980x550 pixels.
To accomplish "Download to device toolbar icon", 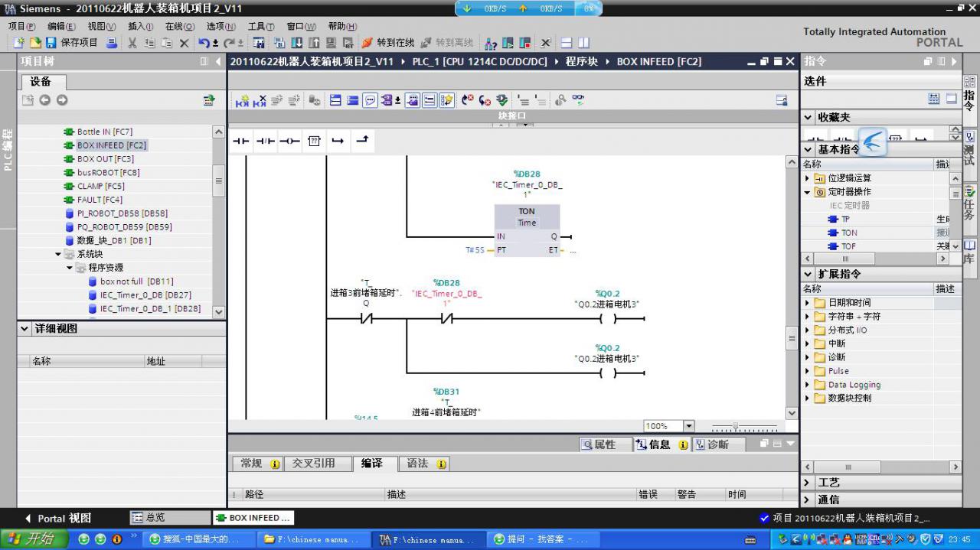I will 296,43.
